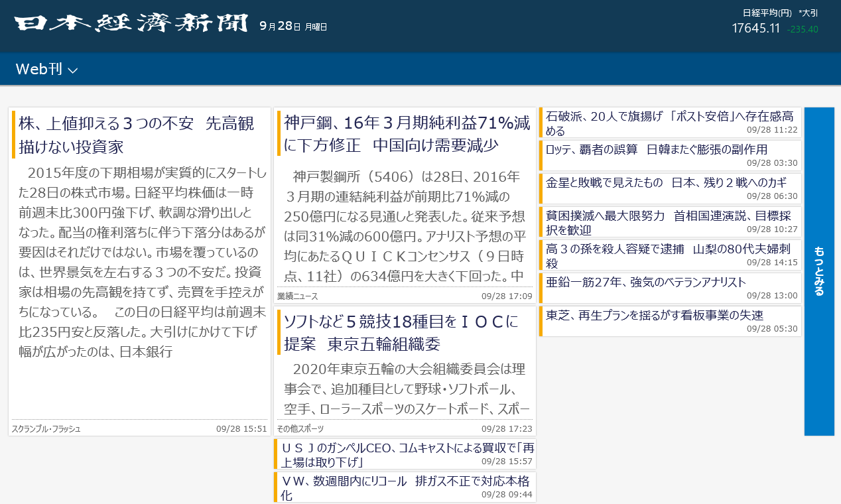Click the 日本経済新聞 logo
This screenshot has width=841, height=504.
(x=132, y=24)
